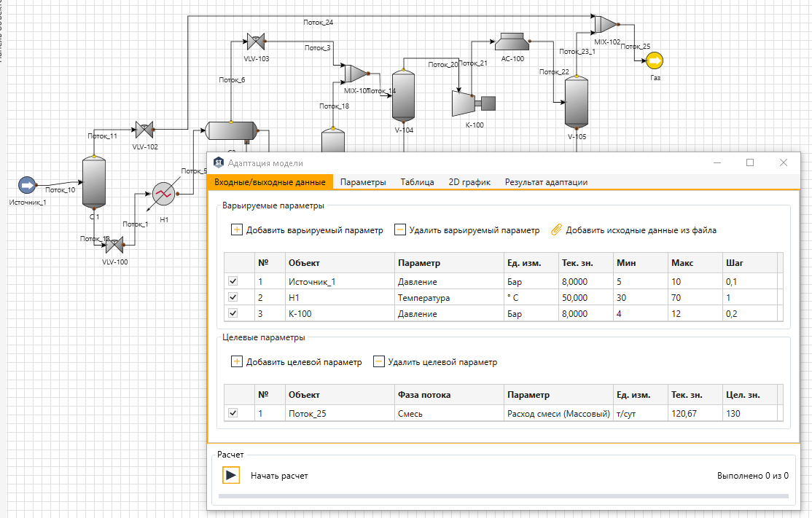Screen dimensions: 812x518
Task: Select the V-104 separator vessel
Action: 403,97
